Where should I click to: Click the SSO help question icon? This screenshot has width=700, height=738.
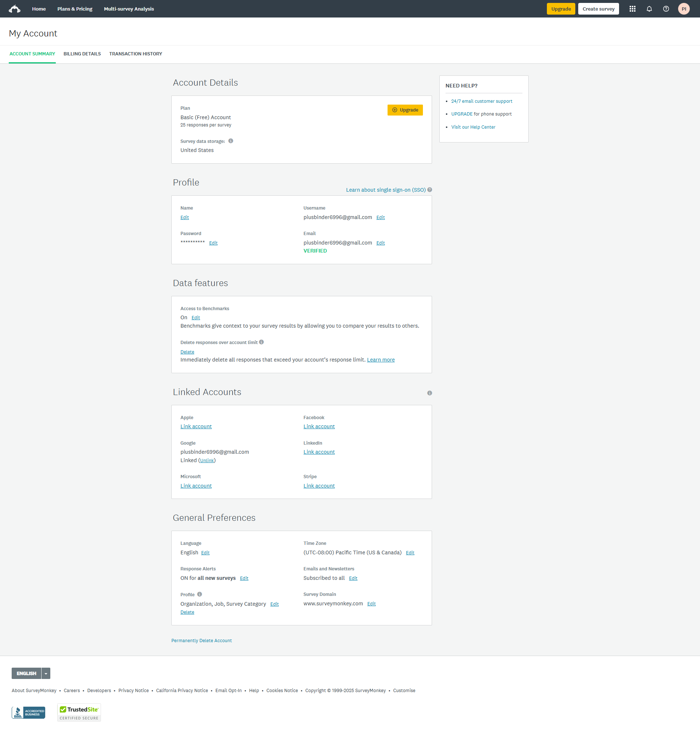pyautogui.click(x=429, y=190)
